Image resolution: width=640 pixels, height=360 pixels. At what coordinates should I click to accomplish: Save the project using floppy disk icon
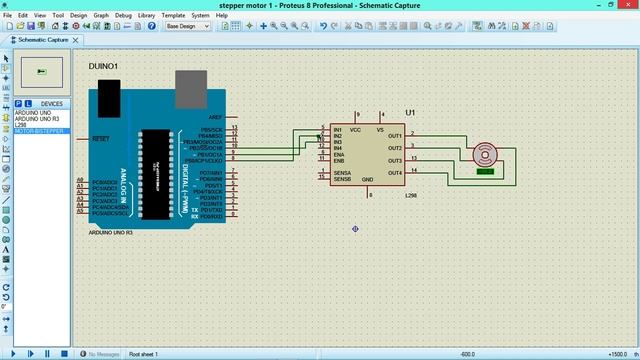point(31,26)
